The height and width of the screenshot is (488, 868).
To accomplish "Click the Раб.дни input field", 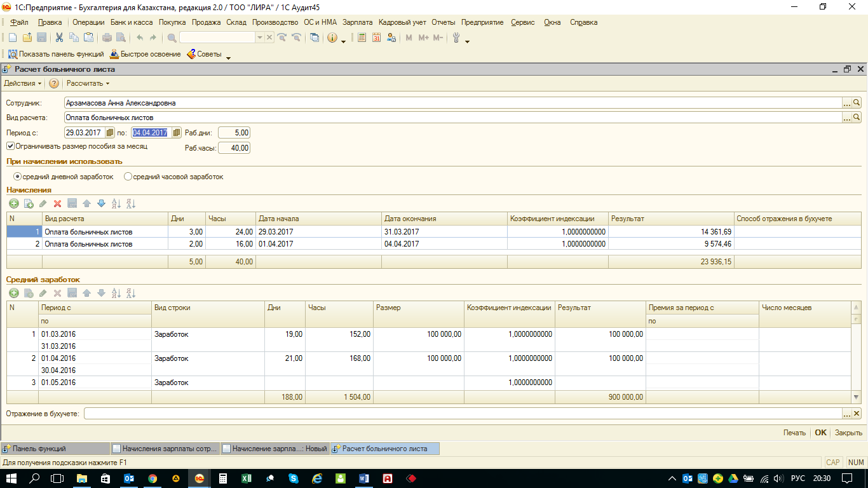I will click(x=234, y=133).
